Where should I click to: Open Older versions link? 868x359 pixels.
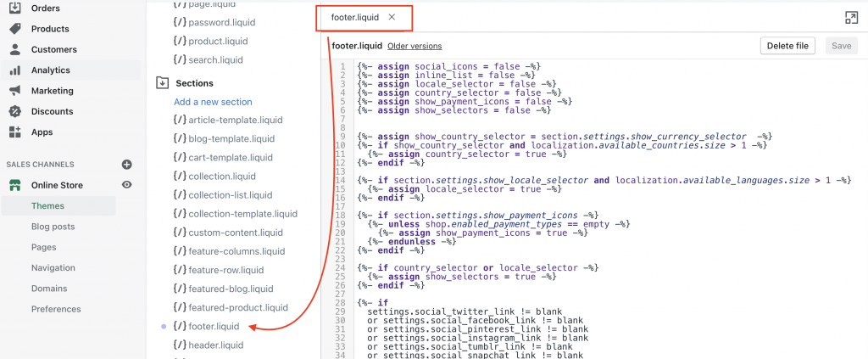point(415,46)
